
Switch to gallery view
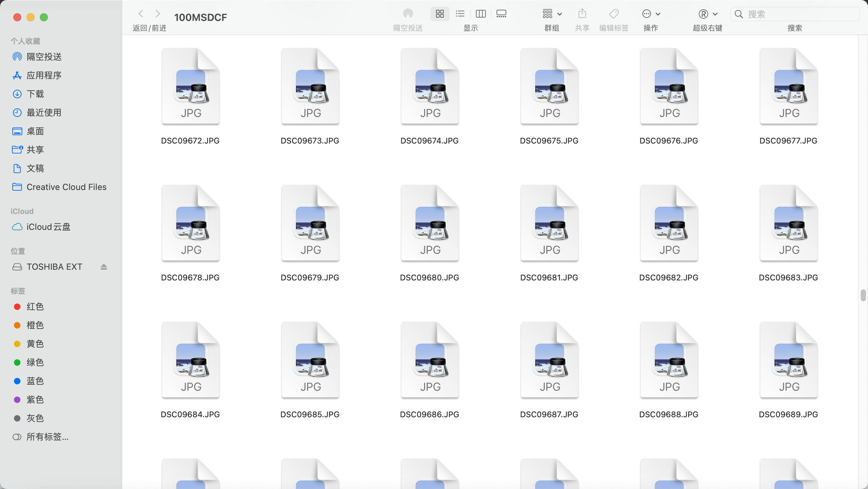tap(501, 14)
